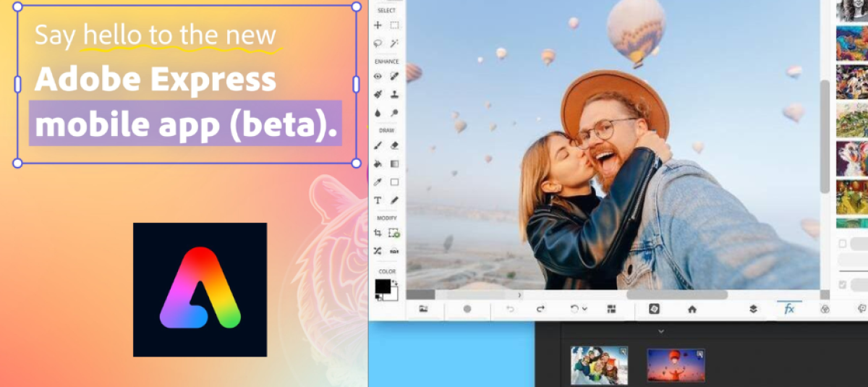This screenshot has height=387, width=868.
Task: Select the Move tool
Action: (378, 25)
